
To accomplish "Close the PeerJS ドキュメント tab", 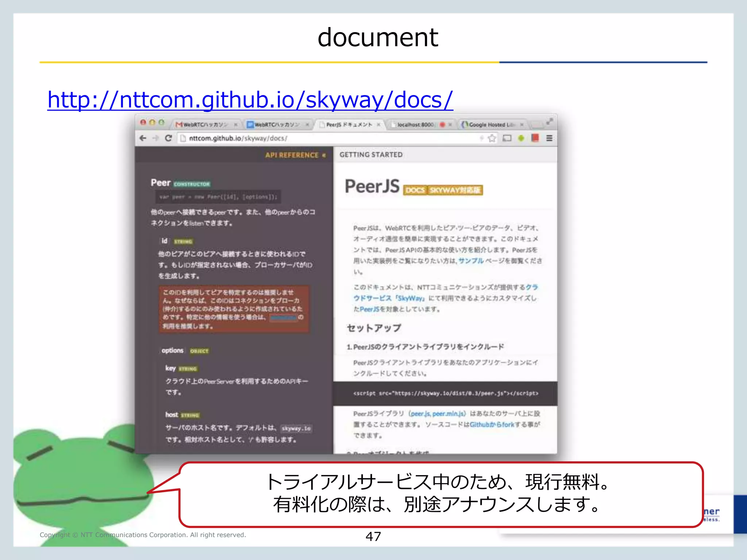I will 379,125.
